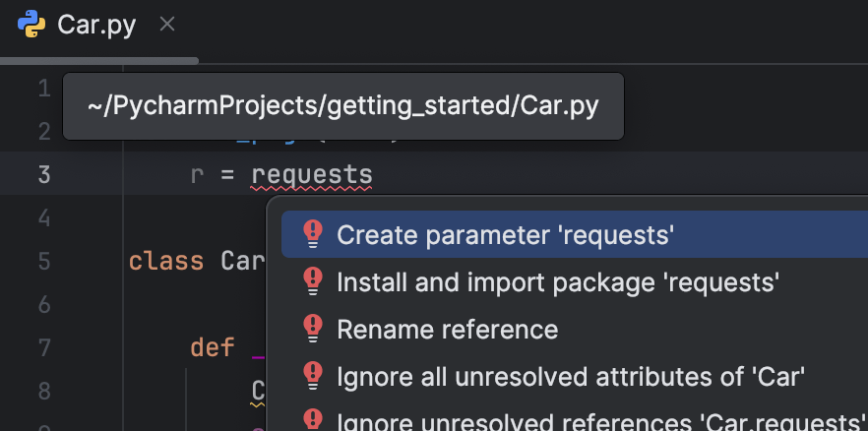This screenshot has height=431, width=868.
Task: Click the variable 'r' on line 3
Action: point(198,175)
